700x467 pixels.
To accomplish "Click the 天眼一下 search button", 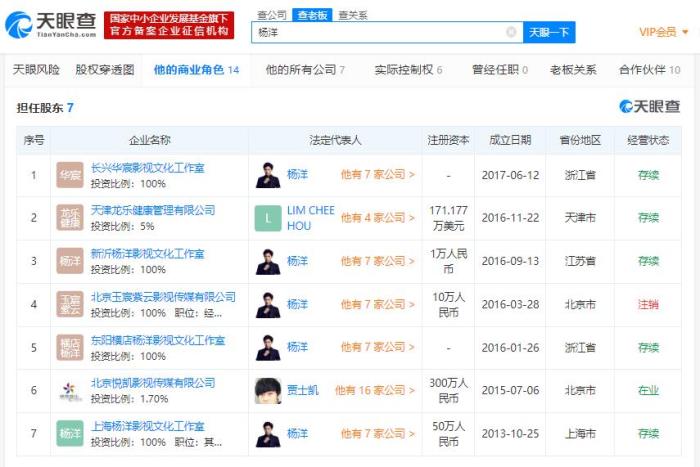I will click(549, 32).
